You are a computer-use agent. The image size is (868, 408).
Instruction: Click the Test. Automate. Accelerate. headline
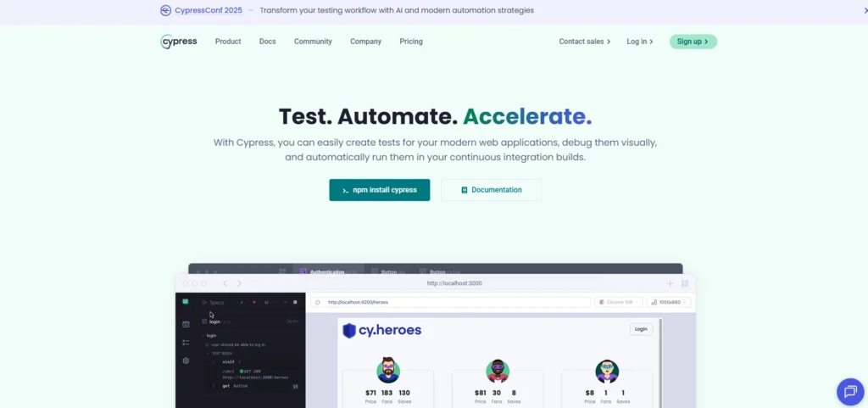pos(435,116)
